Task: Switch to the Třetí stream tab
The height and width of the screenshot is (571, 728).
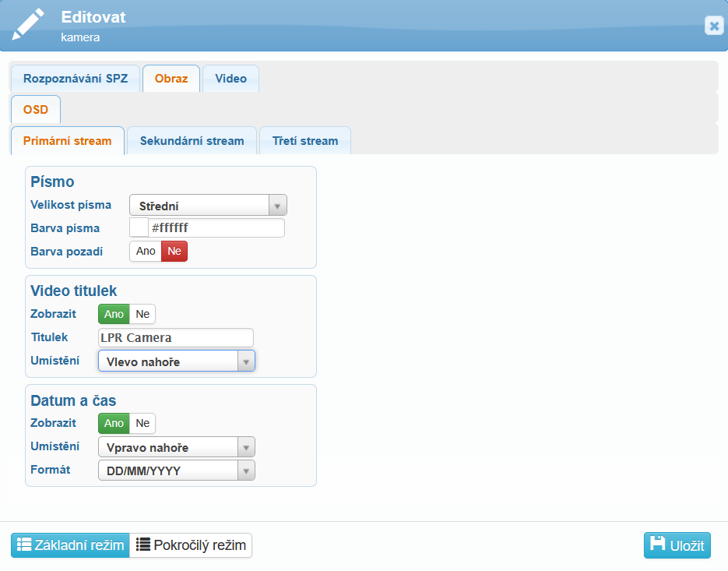Action: pos(304,141)
